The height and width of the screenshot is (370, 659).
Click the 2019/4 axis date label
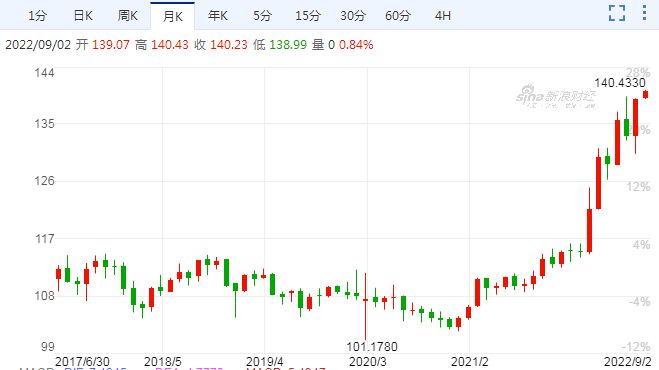(x=265, y=362)
